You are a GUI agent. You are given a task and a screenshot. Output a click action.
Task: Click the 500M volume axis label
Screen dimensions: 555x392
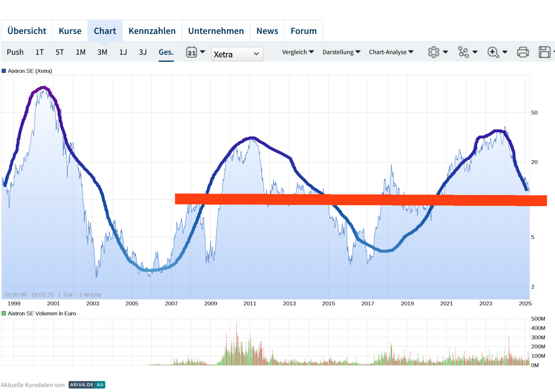pos(538,319)
